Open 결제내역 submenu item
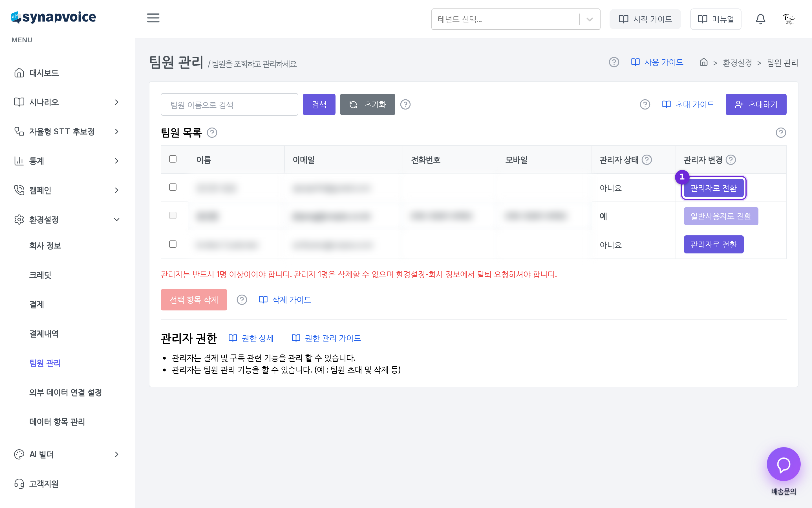Viewport: 812px width, 508px height. [x=44, y=334]
